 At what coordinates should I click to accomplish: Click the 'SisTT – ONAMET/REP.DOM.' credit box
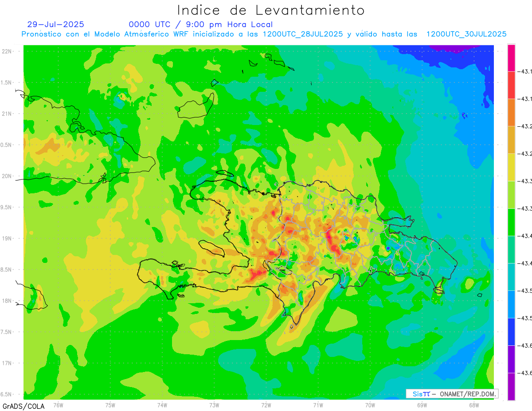pos(452,394)
